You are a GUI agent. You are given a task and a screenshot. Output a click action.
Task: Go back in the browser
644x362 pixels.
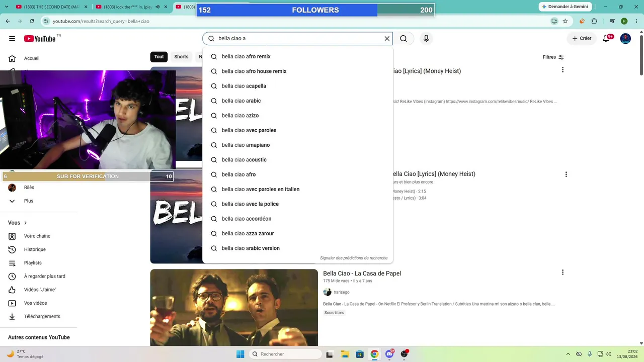(x=8, y=21)
